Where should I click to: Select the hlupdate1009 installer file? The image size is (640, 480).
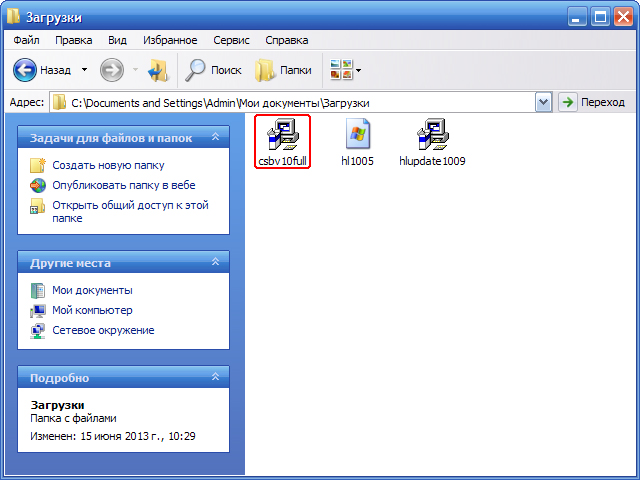pos(432,142)
